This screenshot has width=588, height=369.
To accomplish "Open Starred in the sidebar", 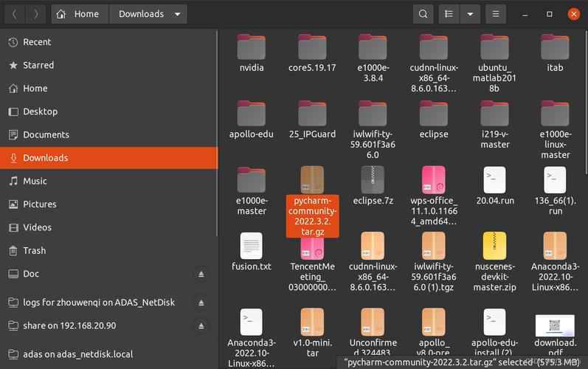I will pos(108,65).
